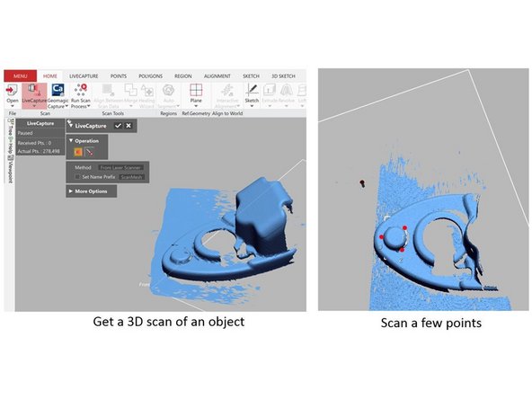Switch to the HOME ribbon tab
532x399 pixels.
[50, 76]
